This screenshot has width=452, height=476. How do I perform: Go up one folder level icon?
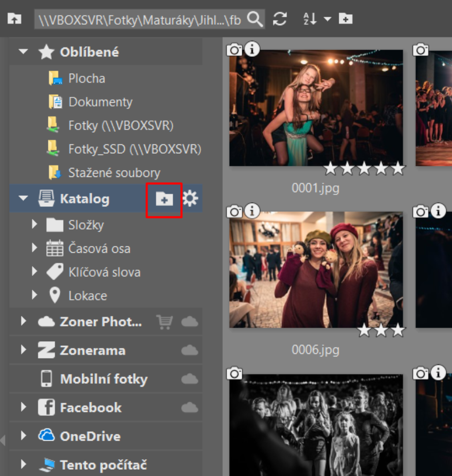[x=14, y=19]
